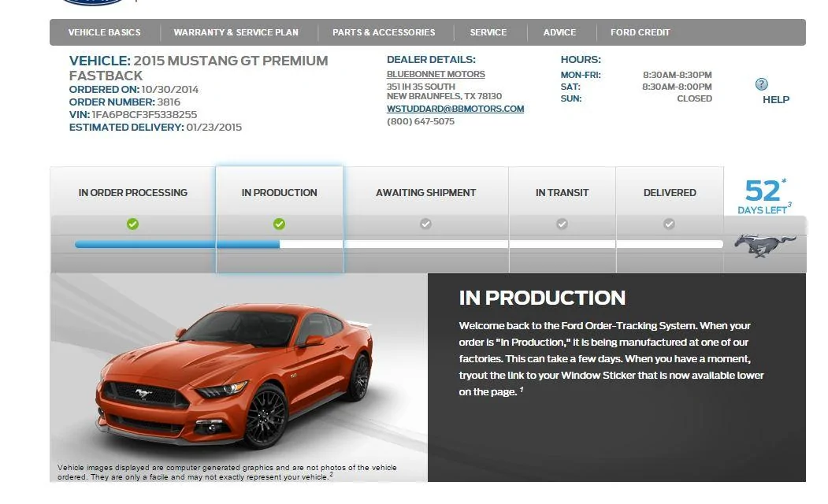Open the Advice menu item
828x504 pixels.
[559, 32]
